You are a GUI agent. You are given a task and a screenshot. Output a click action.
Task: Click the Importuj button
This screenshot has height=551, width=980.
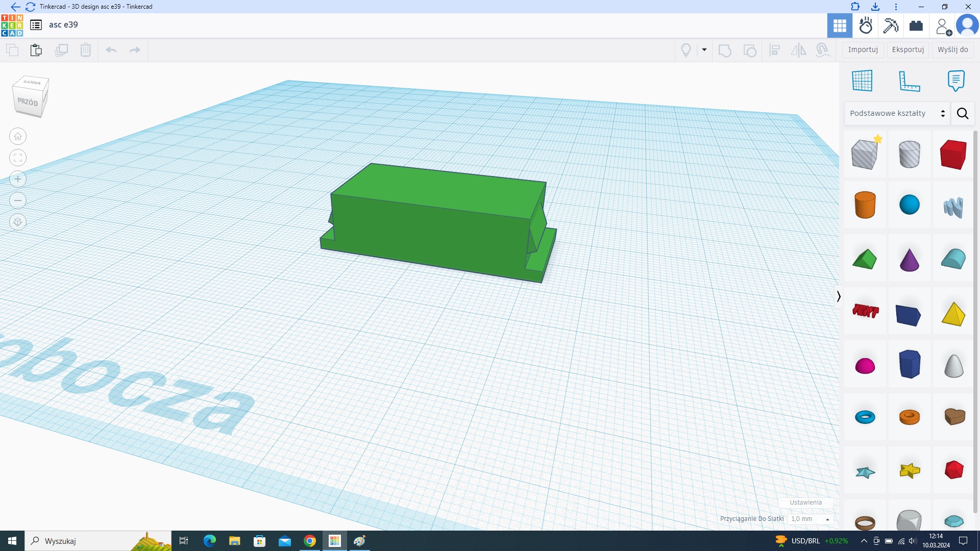(x=863, y=49)
